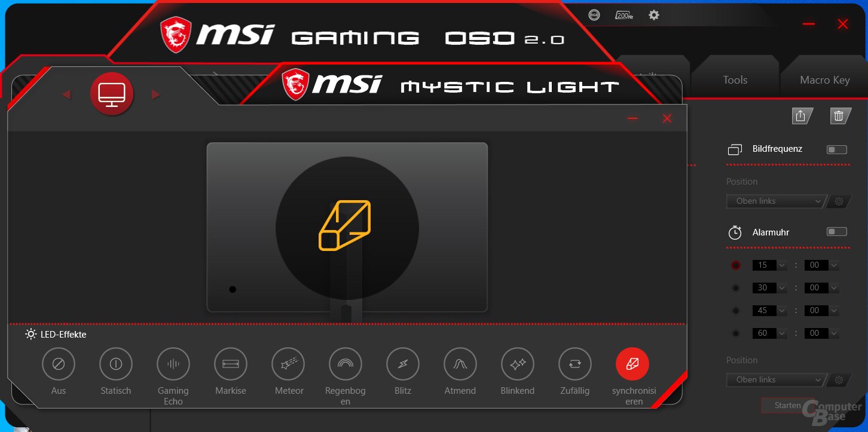Open the Alarmuhr Oben links position dropdown
868x432 pixels.
coord(776,380)
